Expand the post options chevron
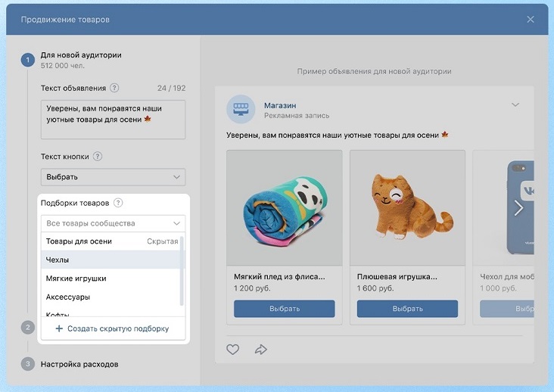 [x=516, y=104]
